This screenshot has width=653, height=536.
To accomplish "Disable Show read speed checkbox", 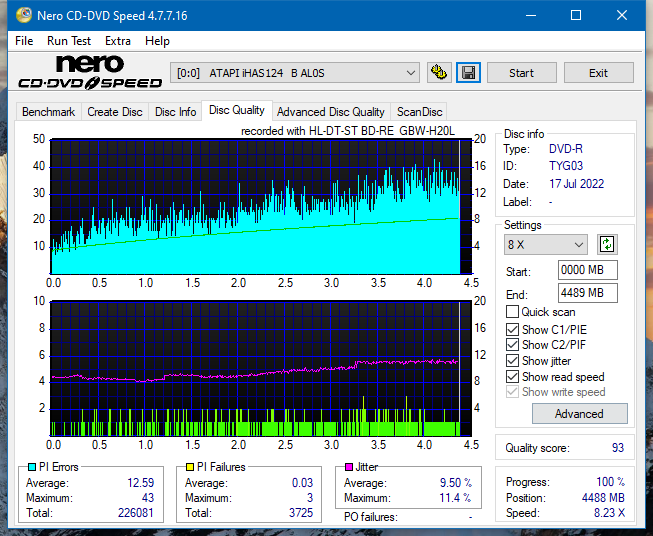I will point(512,377).
